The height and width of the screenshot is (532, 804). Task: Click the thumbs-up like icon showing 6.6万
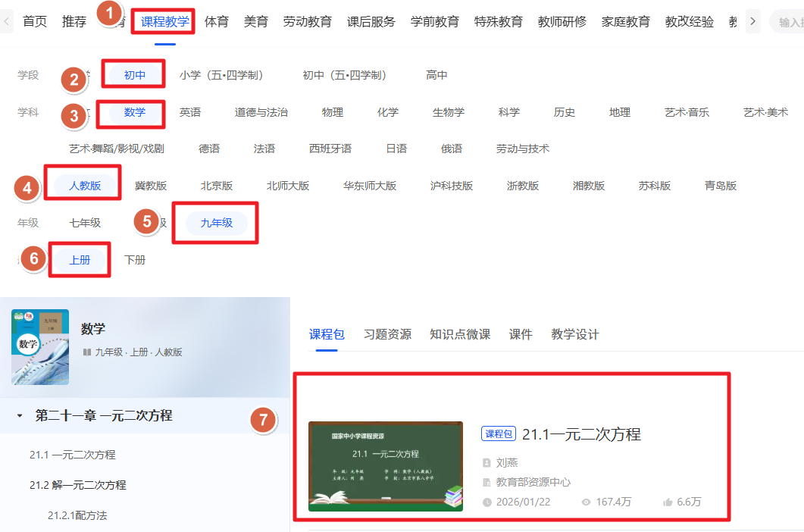click(x=670, y=502)
